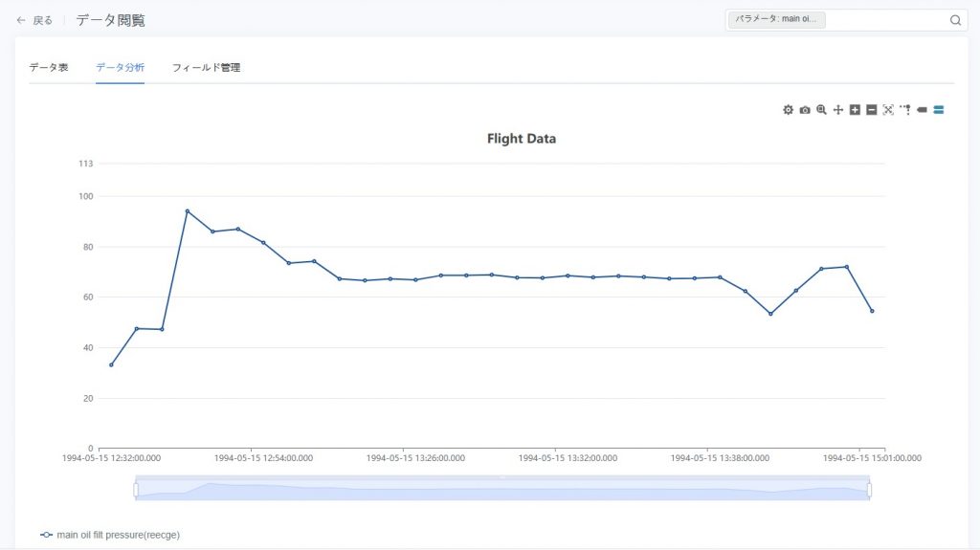The width and height of the screenshot is (980, 550).
Task: Switch to the フィールド管理 tab
Action: coord(206,68)
